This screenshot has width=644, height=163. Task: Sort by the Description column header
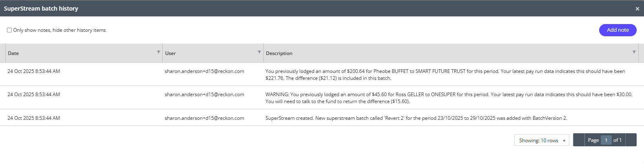coord(279,53)
